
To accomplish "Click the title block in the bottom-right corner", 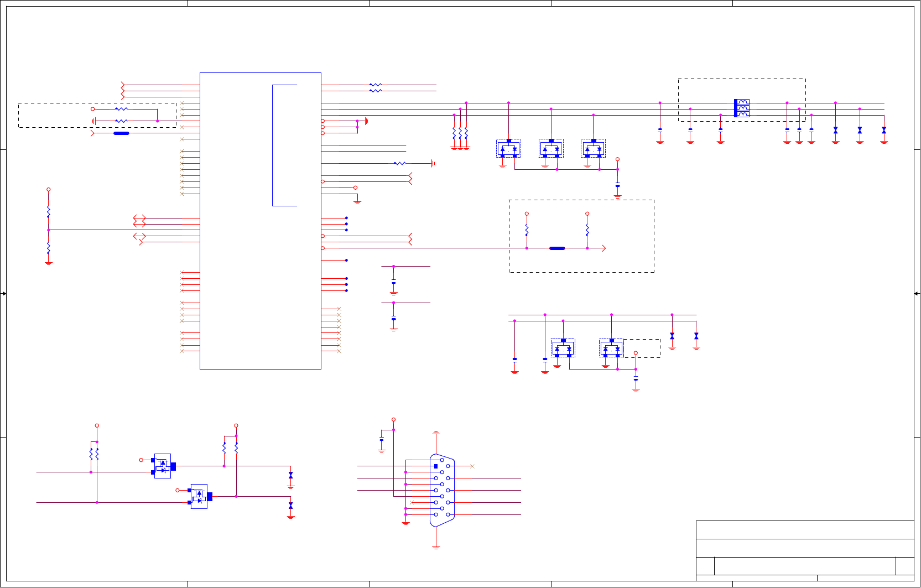I will (x=805, y=551).
